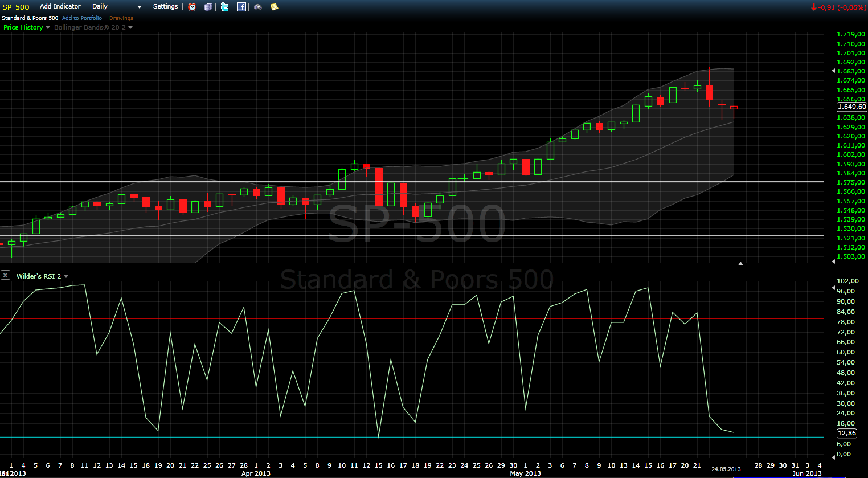Click the 1.649,60 current price label
This screenshot has width=868, height=478.
(x=851, y=107)
